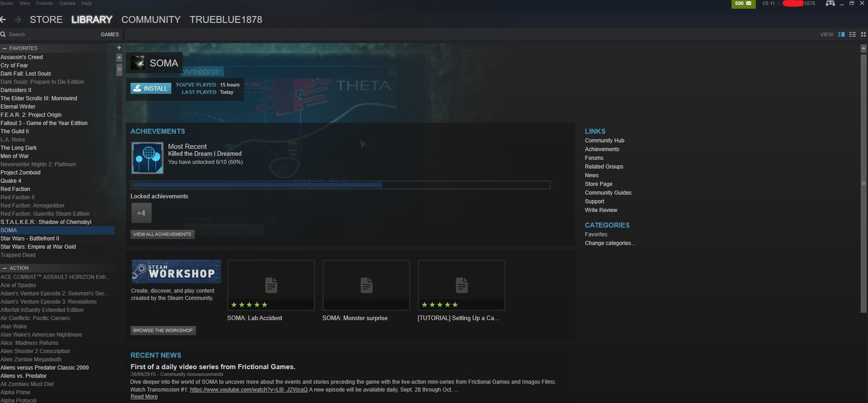Open the green 890 notifications inbox
868x403 pixels.
pos(743,4)
